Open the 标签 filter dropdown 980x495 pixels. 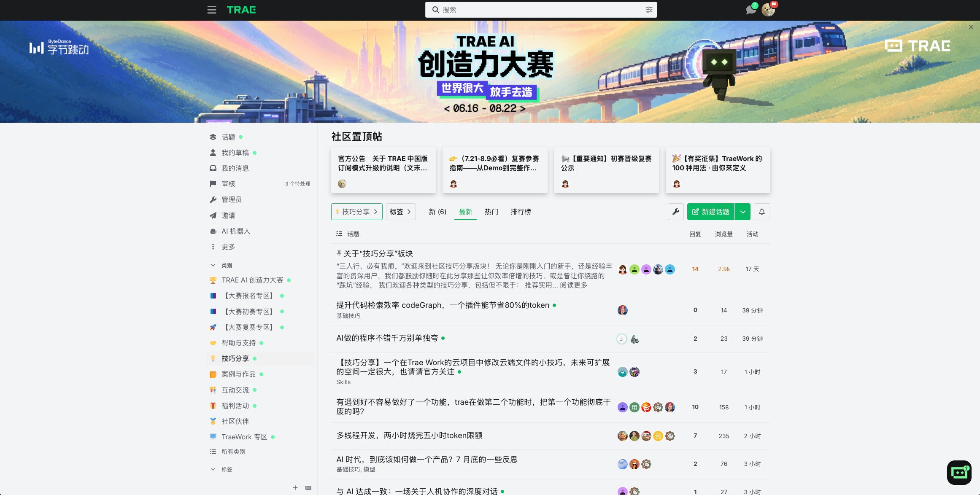point(401,212)
